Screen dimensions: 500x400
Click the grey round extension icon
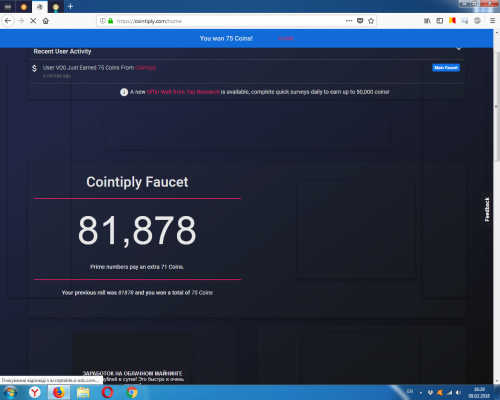click(x=477, y=21)
